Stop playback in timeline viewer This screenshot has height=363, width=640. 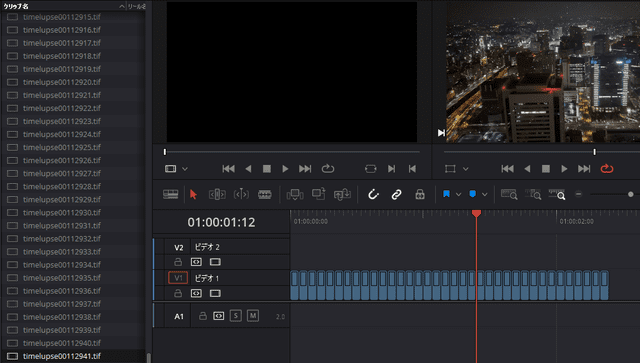pyautogui.click(x=546, y=169)
